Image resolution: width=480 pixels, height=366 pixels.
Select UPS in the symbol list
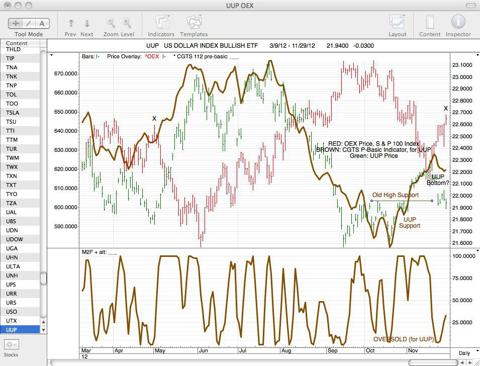tap(20, 284)
